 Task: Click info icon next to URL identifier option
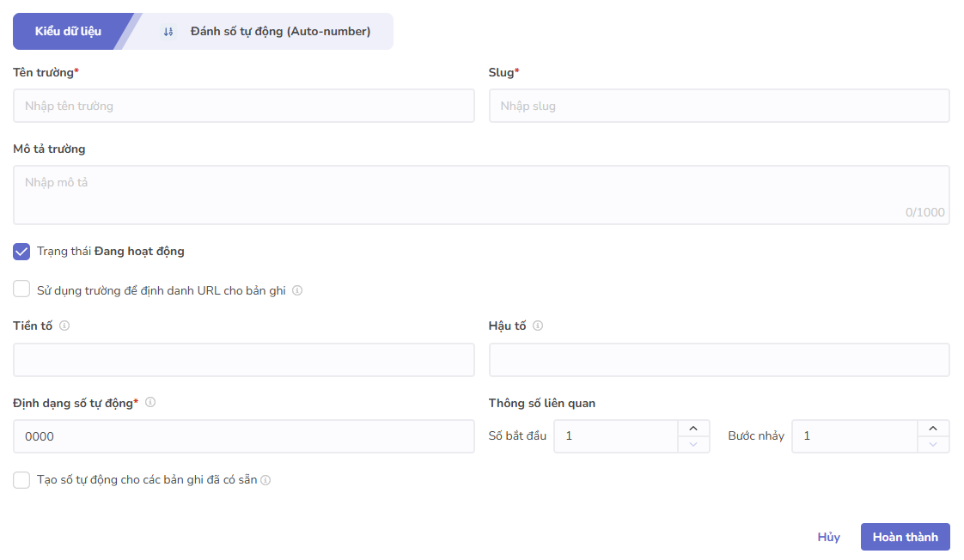tap(297, 290)
